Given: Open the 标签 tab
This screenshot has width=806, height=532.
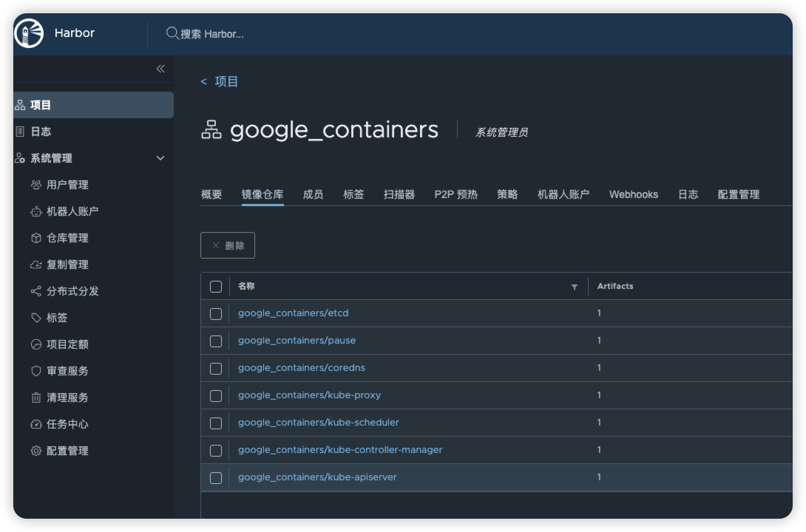Looking at the screenshot, I should pos(353,194).
